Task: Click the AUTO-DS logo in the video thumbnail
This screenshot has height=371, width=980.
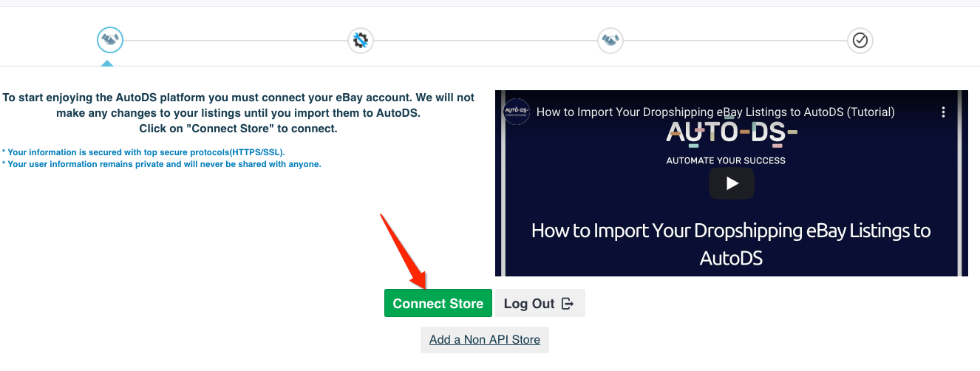Action: pyautogui.click(x=732, y=132)
